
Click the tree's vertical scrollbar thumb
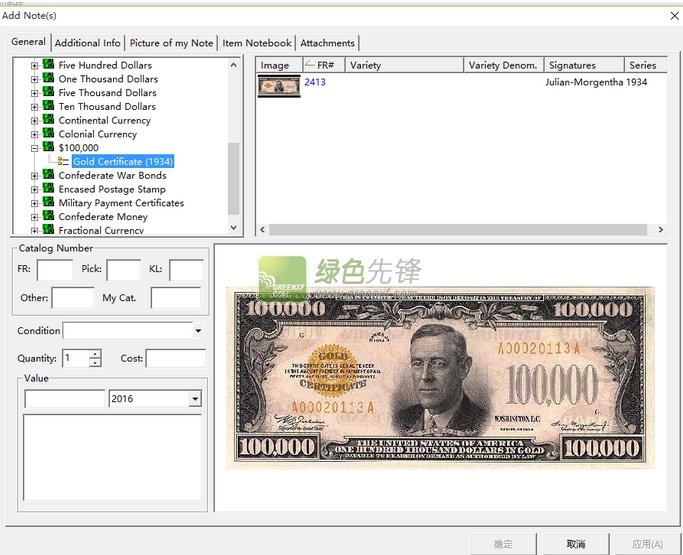[233, 179]
